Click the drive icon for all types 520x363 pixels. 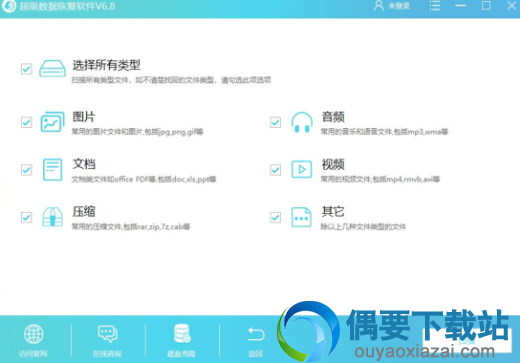click(52, 69)
